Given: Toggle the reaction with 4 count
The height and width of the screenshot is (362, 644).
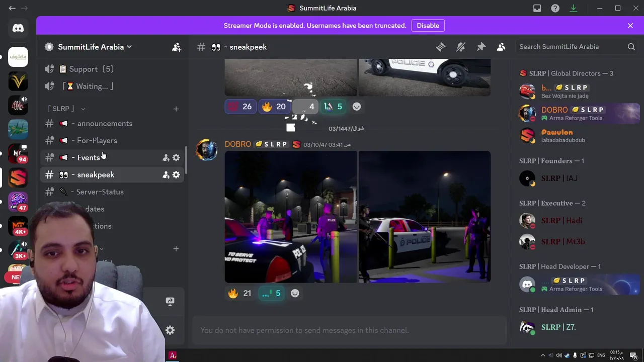Looking at the screenshot, I should [x=305, y=107].
